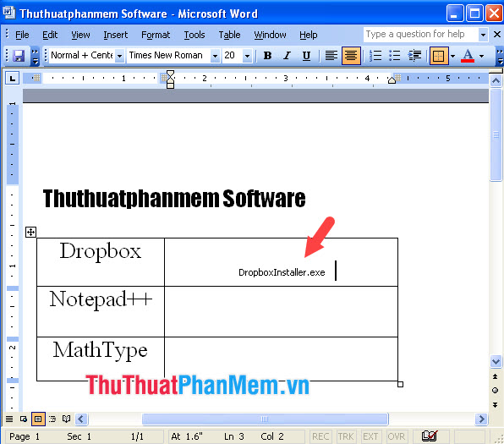Align text to the left
This screenshot has height=444, width=504.
331,56
